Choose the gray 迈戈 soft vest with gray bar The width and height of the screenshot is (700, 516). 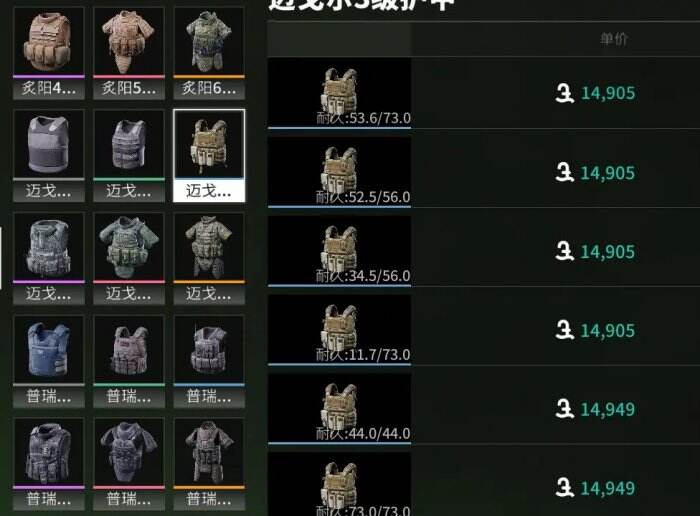point(49,155)
